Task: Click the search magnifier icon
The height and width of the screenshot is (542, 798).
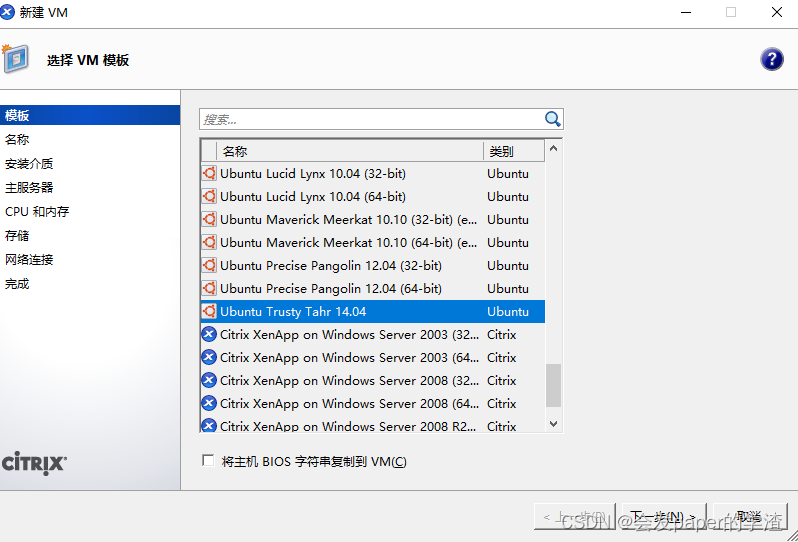Action: [x=552, y=119]
